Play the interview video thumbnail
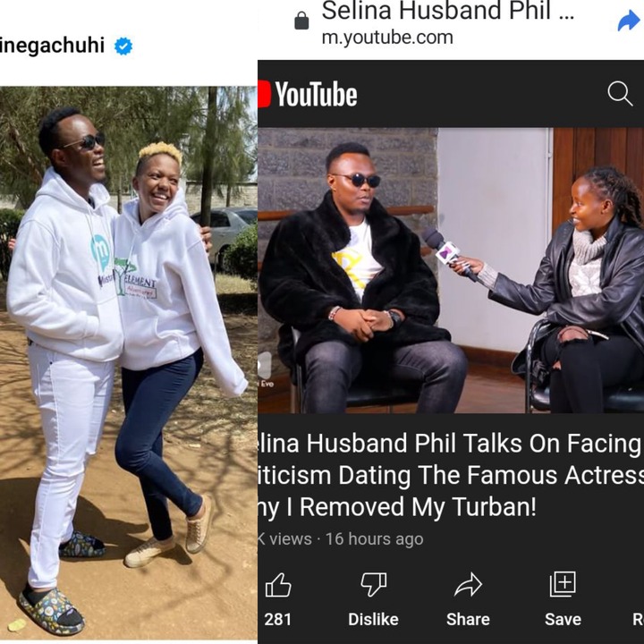 pos(451,270)
